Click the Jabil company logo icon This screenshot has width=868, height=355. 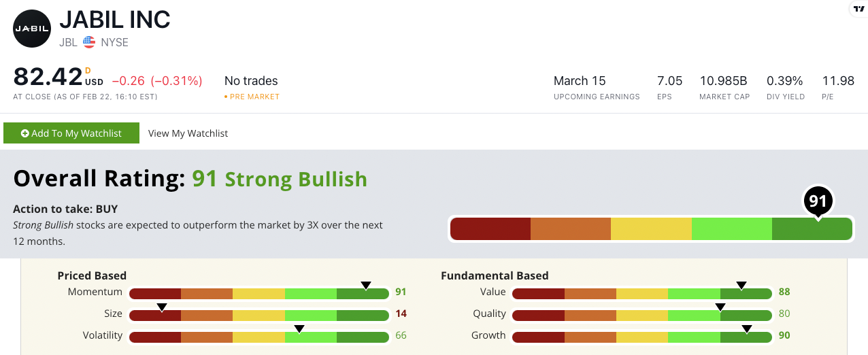click(x=32, y=29)
